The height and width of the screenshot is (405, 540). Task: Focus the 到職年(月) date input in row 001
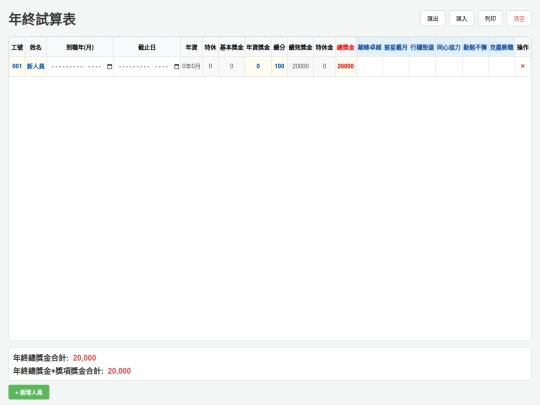[x=80, y=66]
